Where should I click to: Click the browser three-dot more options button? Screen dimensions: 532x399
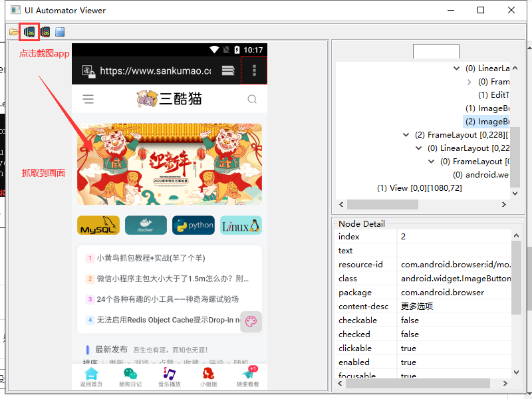click(x=254, y=70)
